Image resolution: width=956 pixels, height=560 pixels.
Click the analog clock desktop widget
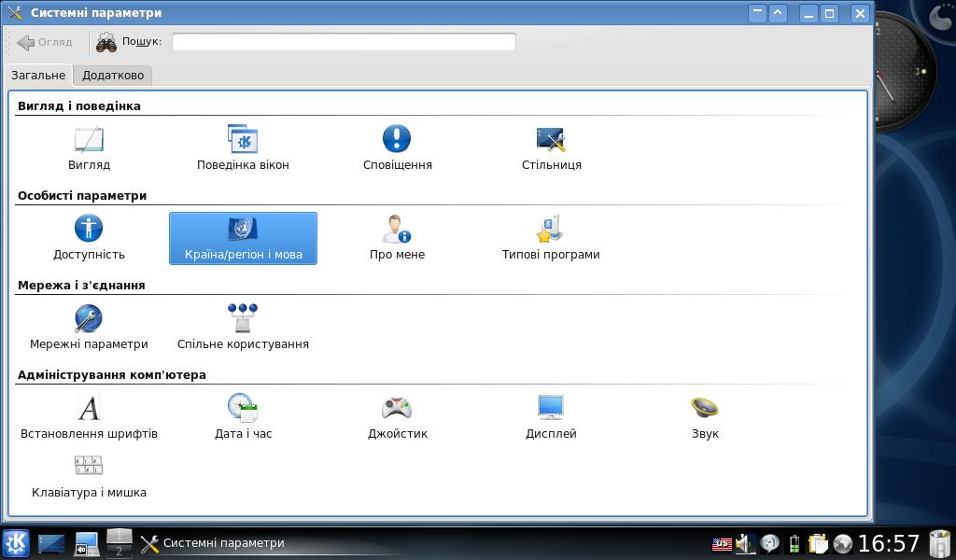[x=906, y=72]
